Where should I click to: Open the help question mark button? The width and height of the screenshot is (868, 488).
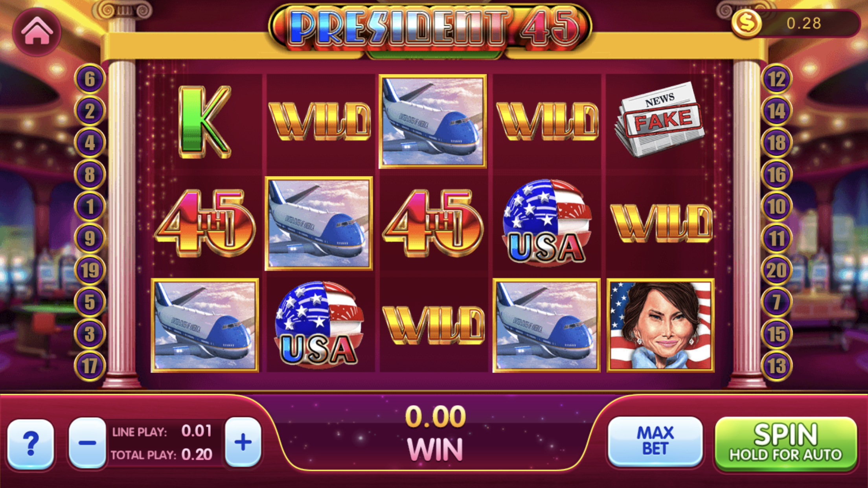31,443
